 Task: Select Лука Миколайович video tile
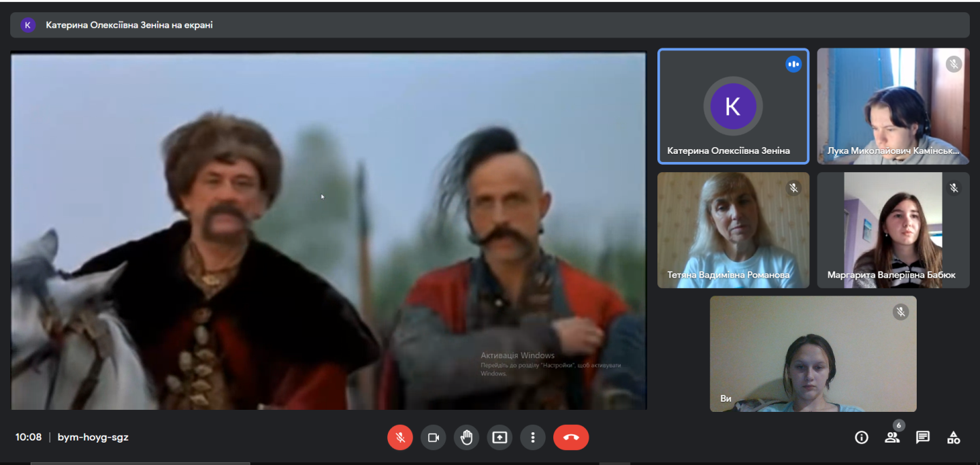893,106
